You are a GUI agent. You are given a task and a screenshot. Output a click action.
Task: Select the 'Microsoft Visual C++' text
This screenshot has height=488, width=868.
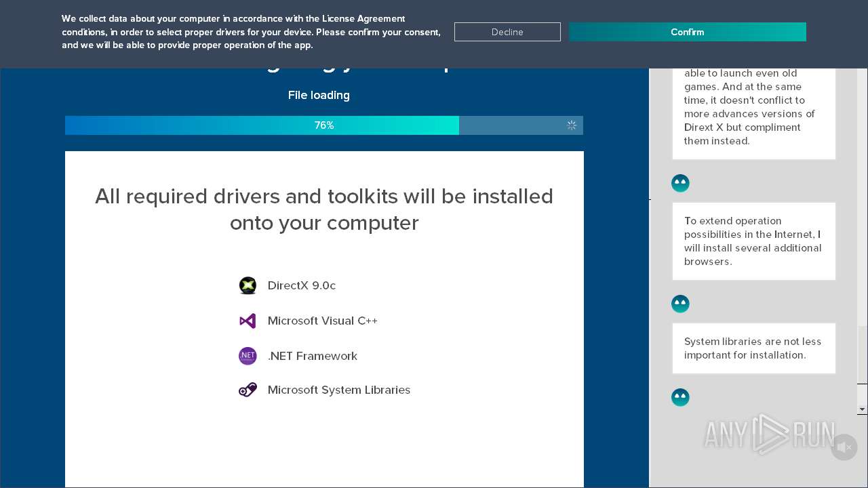323,321
